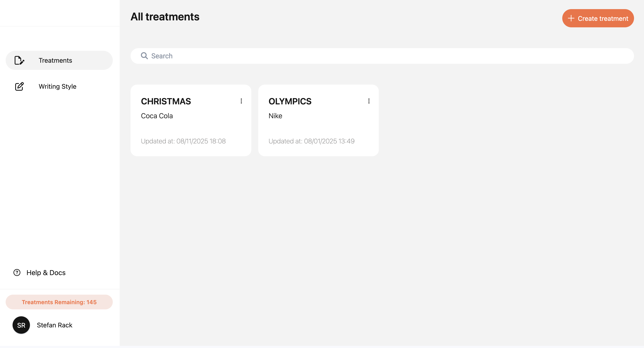Image resolution: width=644 pixels, height=348 pixels.
Task: Open the CHRISTMAS card three-dot menu
Action: 241,101
